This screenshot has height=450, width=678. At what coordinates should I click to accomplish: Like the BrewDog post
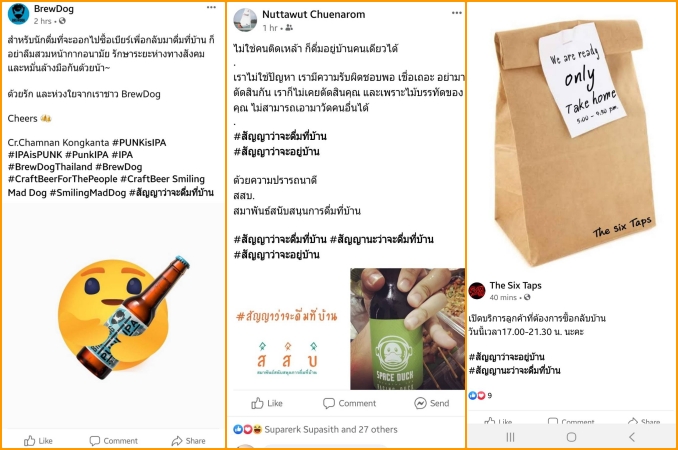pos(38,440)
